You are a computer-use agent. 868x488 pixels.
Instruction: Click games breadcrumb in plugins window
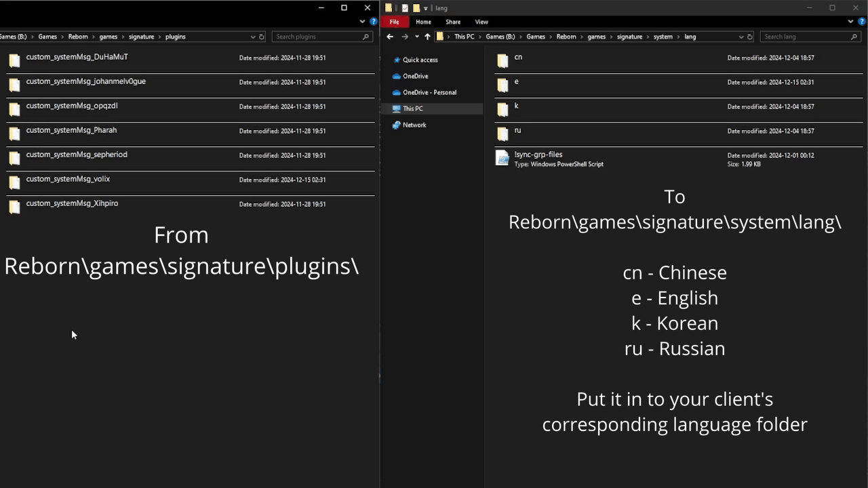[108, 37]
